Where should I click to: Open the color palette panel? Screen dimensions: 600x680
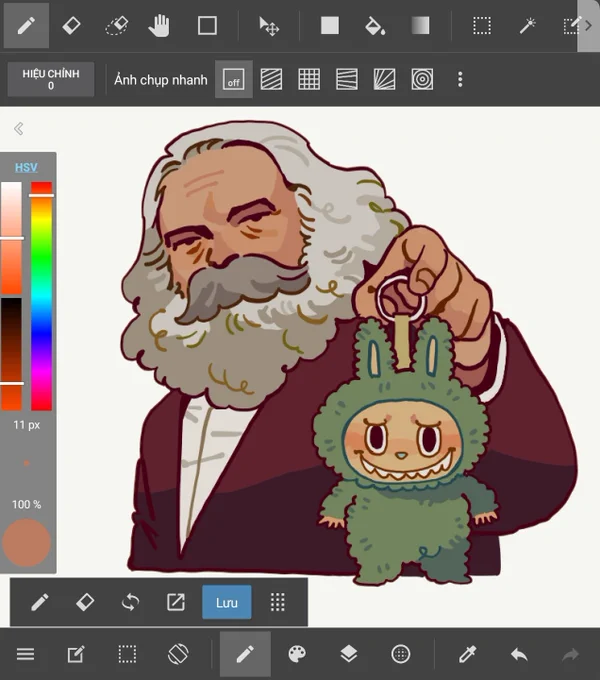pyautogui.click(x=297, y=654)
